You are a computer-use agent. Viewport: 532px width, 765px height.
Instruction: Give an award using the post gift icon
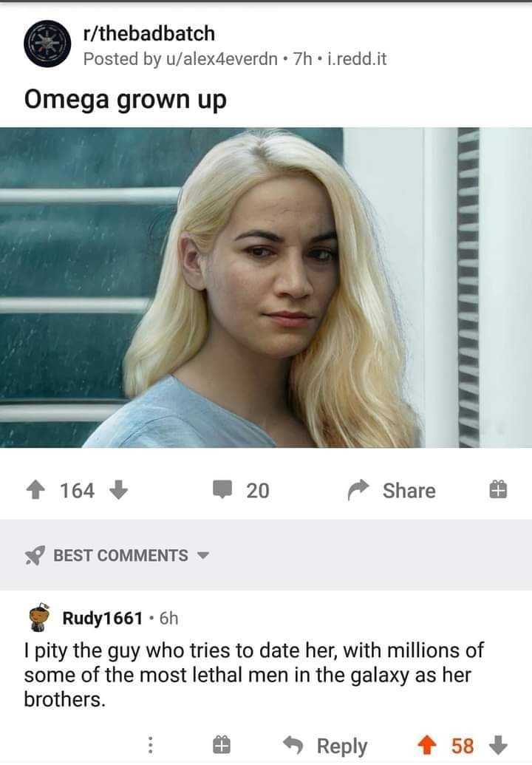pyautogui.click(x=498, y=489)
